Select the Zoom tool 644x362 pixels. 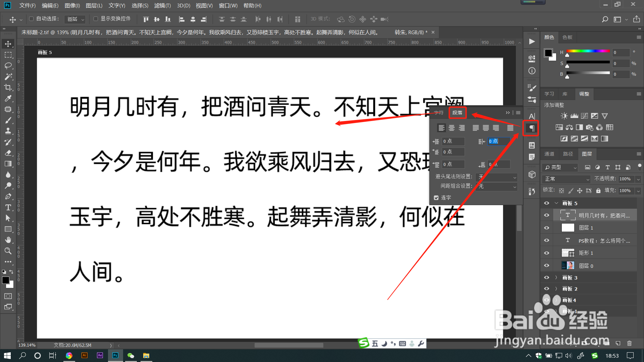click(8, 251)
